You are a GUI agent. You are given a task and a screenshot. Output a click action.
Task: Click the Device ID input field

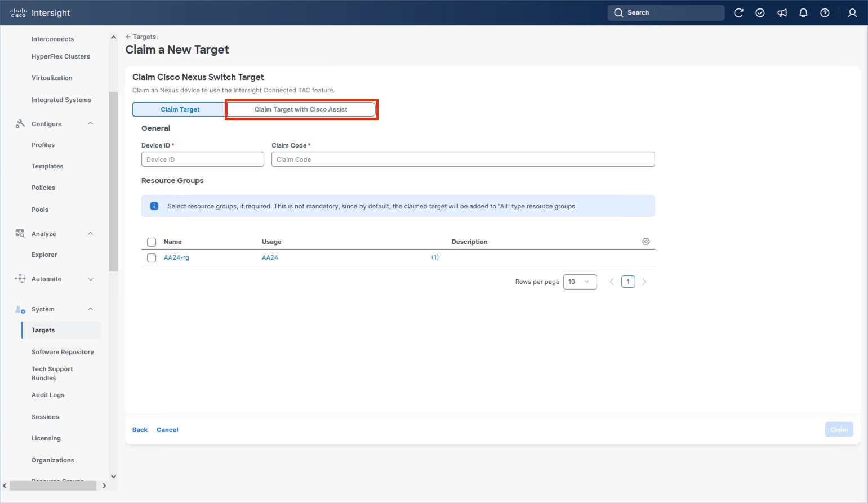pyautogui.click(x=203, y=159)
